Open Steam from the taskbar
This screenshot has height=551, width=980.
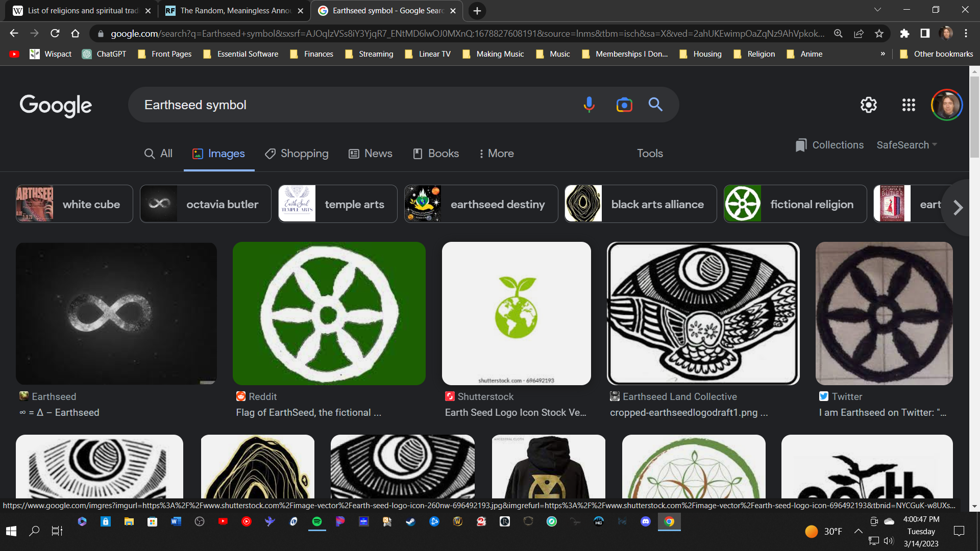point(410,521)
